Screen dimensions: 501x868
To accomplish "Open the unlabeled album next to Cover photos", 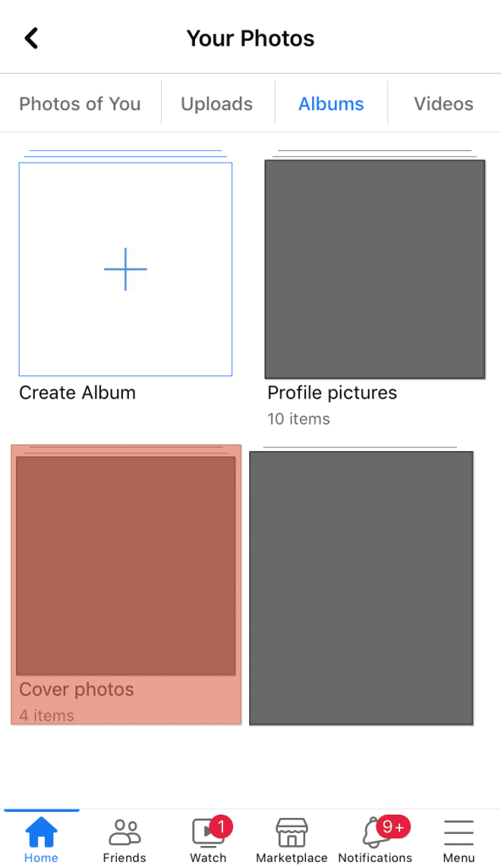I will (361, 587).
